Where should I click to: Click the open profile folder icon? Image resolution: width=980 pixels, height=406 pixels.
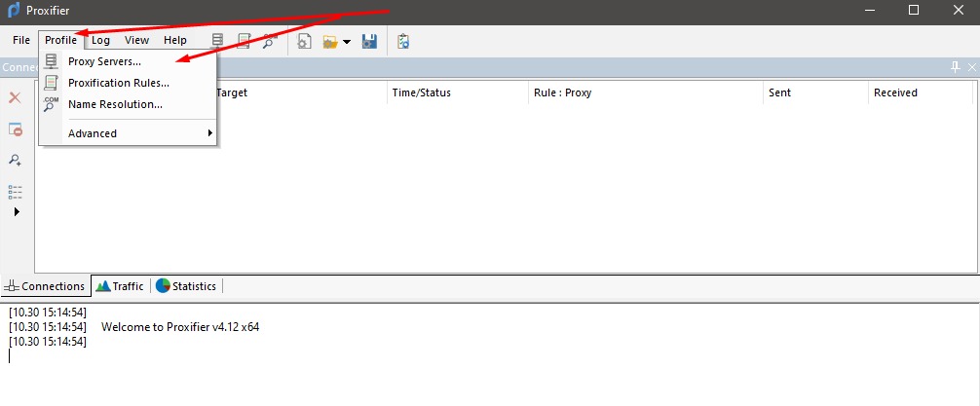click(x=330, y=41)
